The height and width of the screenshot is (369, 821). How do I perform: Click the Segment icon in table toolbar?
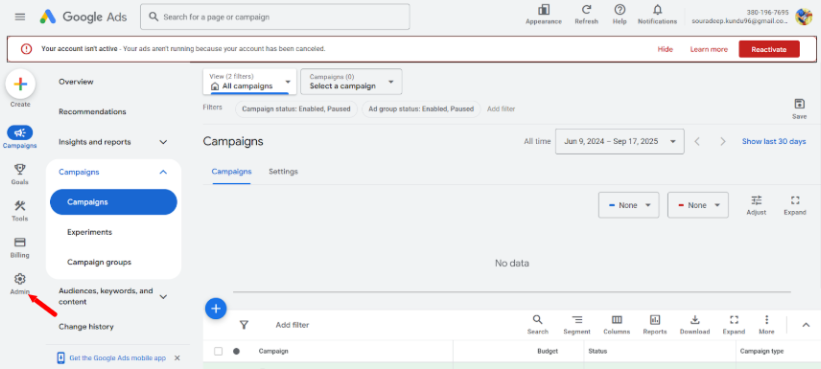click(x=576, y=320)
